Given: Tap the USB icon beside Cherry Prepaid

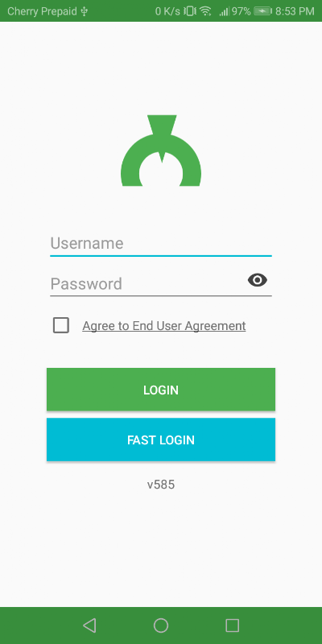Looking at the screenshot, I should (85, 11).
